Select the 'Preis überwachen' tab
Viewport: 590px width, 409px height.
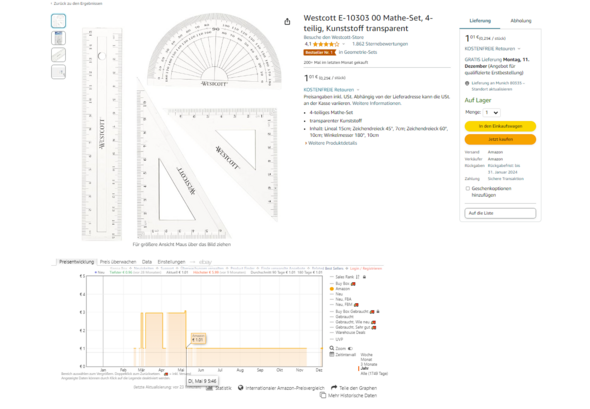[118, 262]
